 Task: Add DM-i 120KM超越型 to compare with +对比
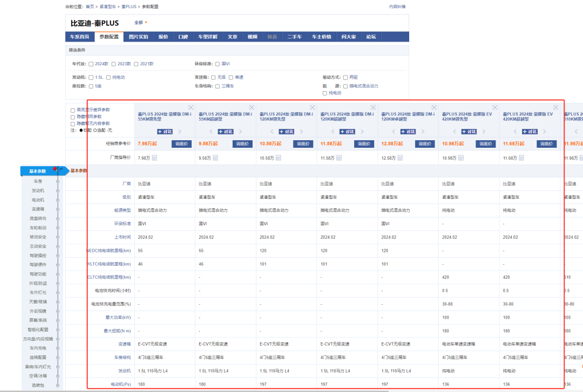coord(347,132)
